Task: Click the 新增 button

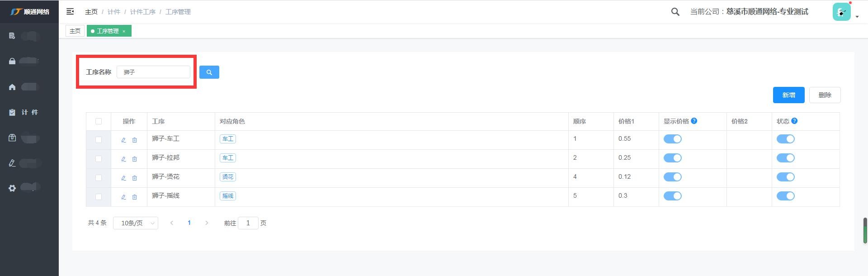Action: click(788, 95)
